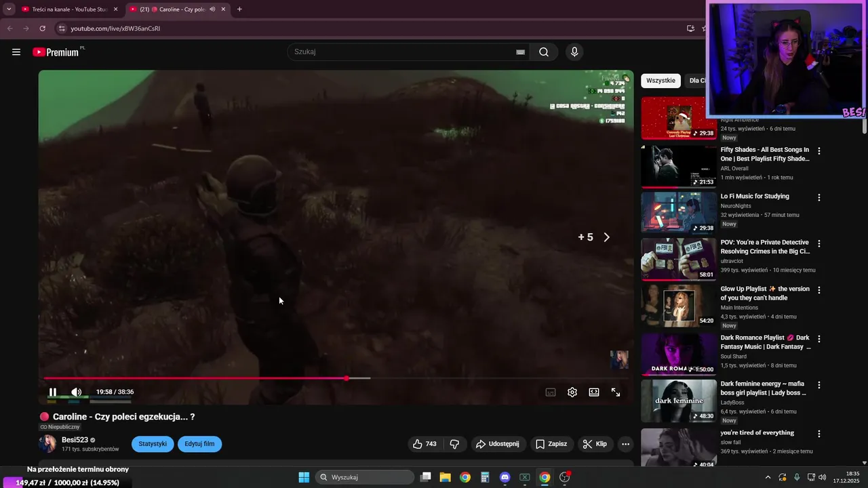Image resolution: width=868 pixels, height=488 pixels.
Task: Open options for Dark Romance Playlist
Action: [819, 339]
